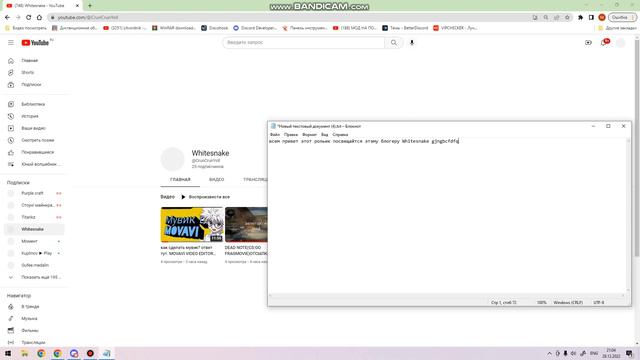
Task: Open the Discord Developer bookmark
Action: [255, 28]
